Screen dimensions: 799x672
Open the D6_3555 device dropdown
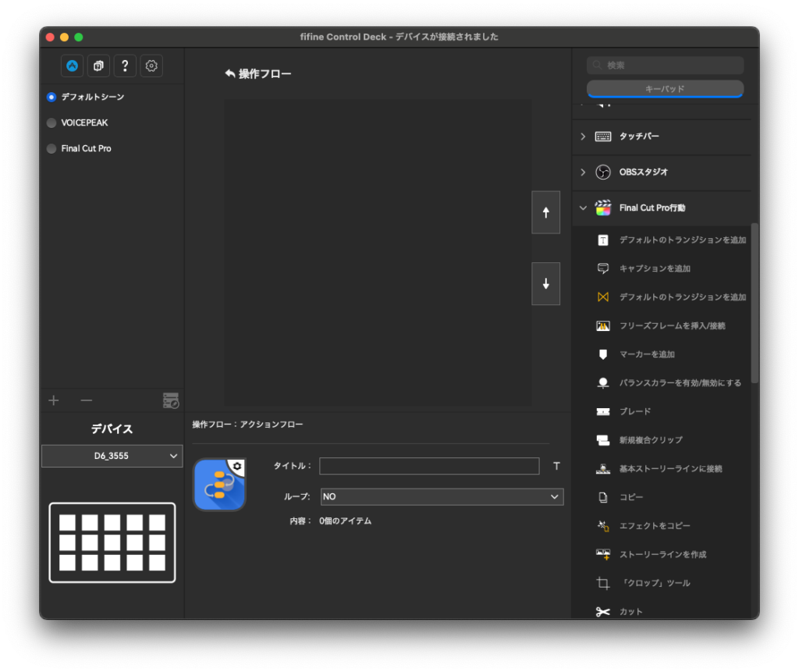pos(112,456)
